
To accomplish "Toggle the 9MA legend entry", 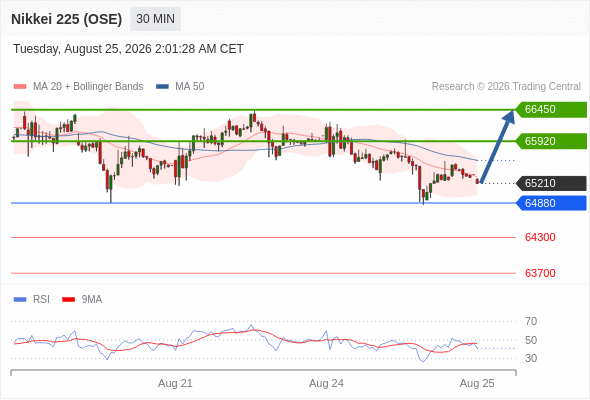I will [x=82, y=300].
